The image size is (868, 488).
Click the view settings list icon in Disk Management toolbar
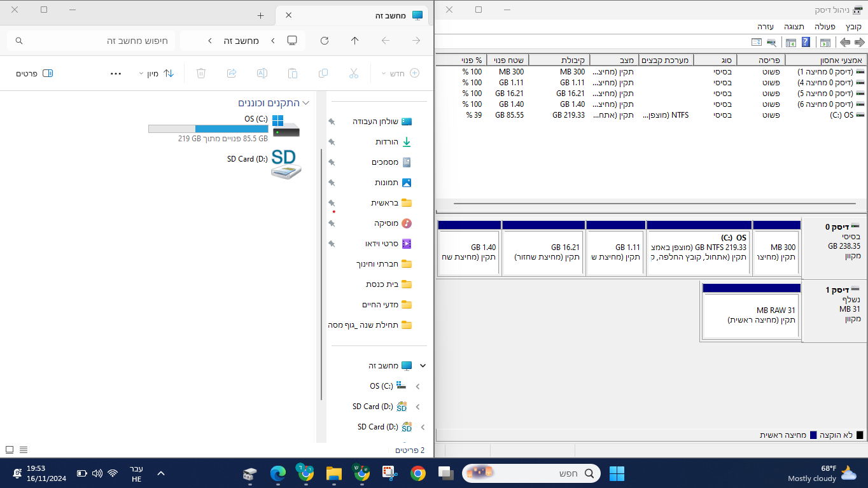tap(757, 42)
